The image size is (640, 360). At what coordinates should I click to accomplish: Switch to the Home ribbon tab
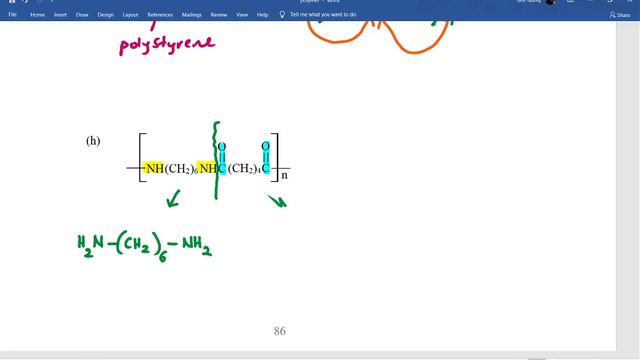(37, 15)
